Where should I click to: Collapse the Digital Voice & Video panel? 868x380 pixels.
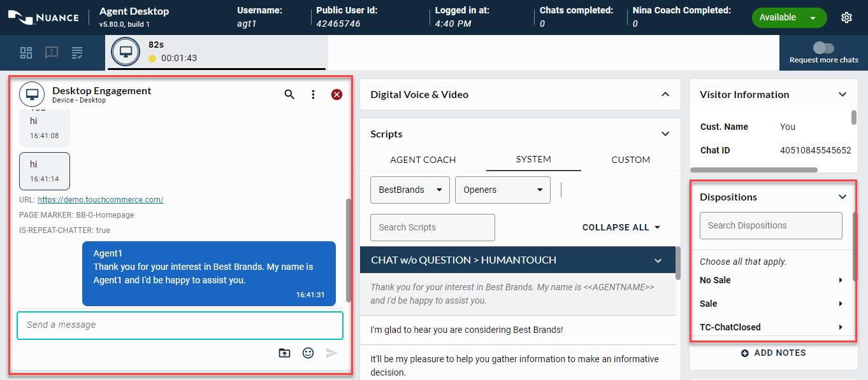[665, 94]
